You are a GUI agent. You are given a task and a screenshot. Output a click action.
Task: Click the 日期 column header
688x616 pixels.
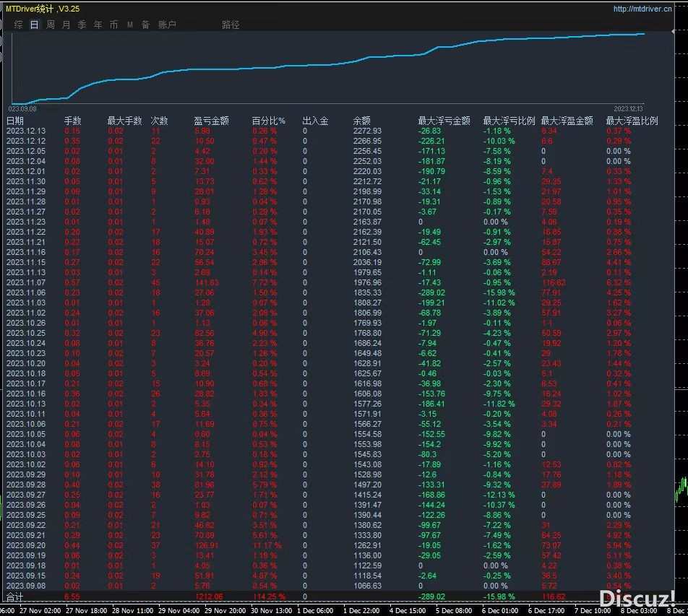pyautogui.click(x=15, y=121)
